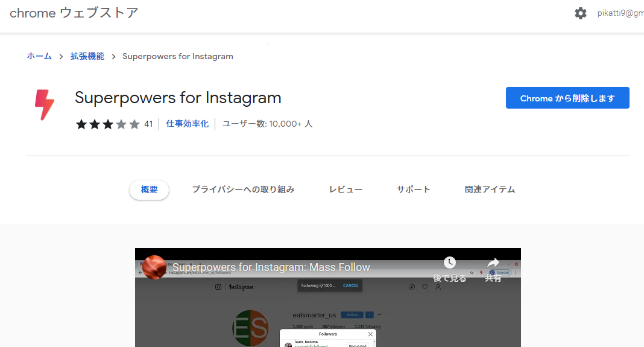Click the Superpowers for Instagram breadcrumb text
The width and height of the screenshot is (644, 347).
178,56
